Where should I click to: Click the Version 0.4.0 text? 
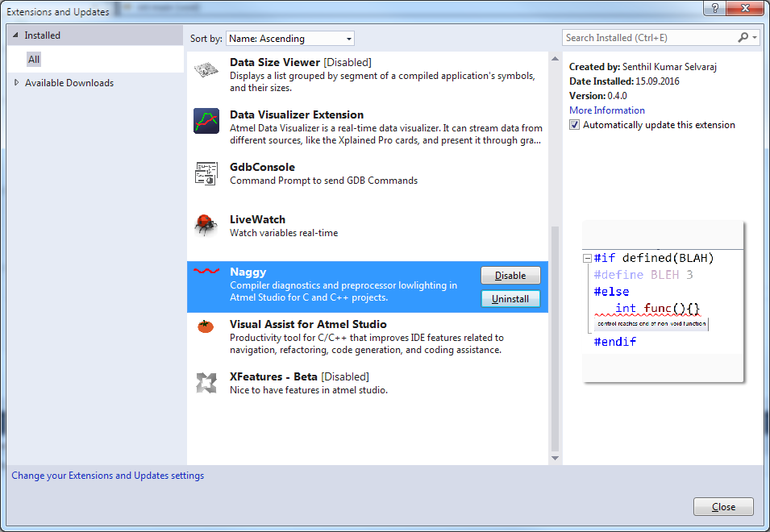coord(598,96)
